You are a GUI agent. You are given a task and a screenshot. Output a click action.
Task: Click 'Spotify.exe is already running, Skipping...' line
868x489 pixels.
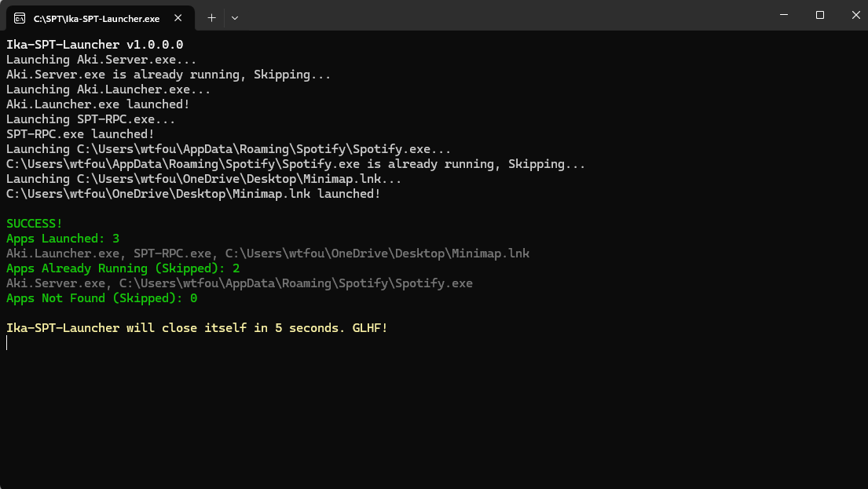point(295,164)
